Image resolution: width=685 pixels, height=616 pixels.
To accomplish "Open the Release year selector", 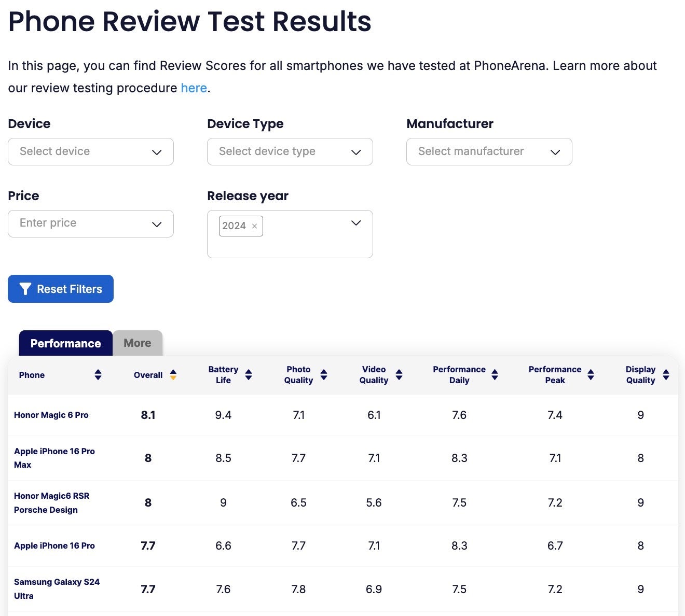I will tap(355, 223).
